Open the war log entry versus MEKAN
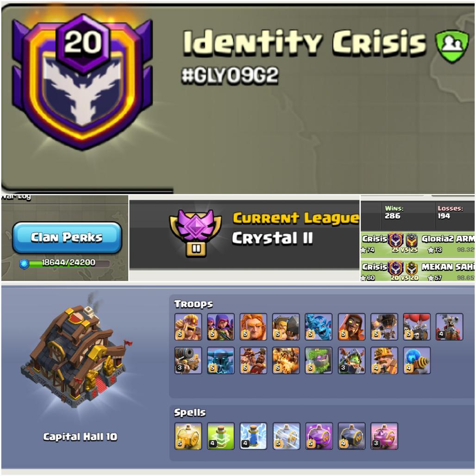Viewport: 476px width, 476px height. [417, 270]
